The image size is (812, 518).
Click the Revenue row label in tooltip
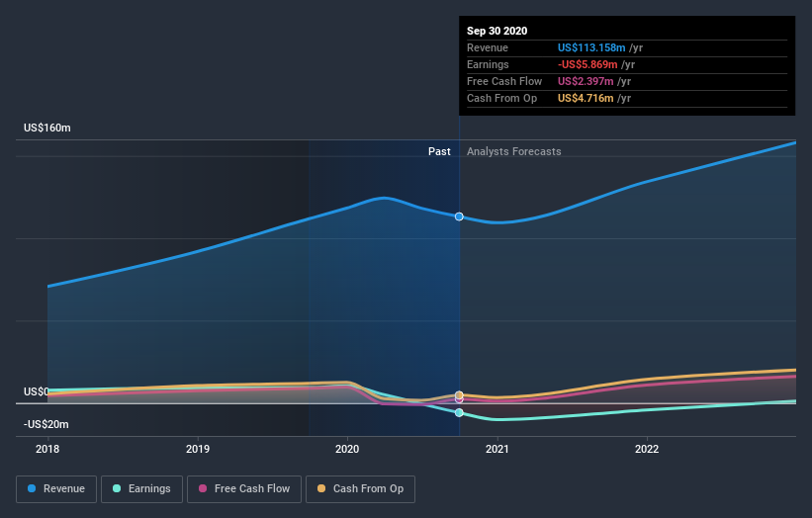pyautogui.click(x=488, y=47)
